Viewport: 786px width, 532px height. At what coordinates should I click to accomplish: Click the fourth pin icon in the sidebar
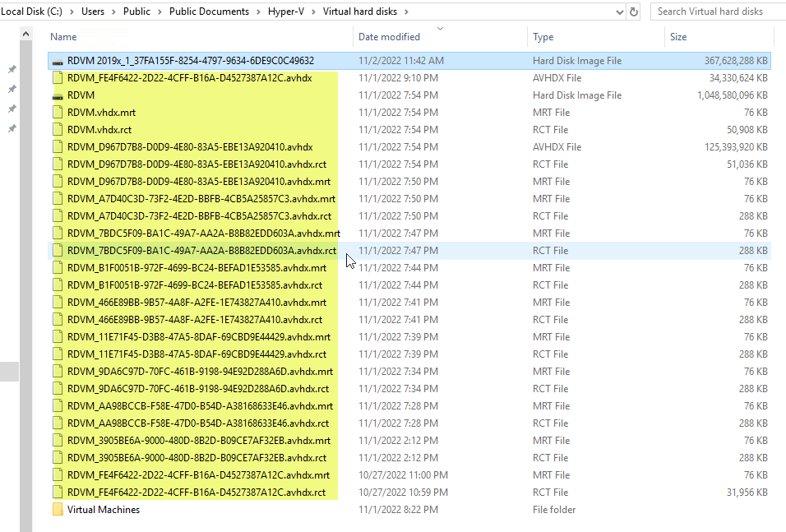point(12,129)
